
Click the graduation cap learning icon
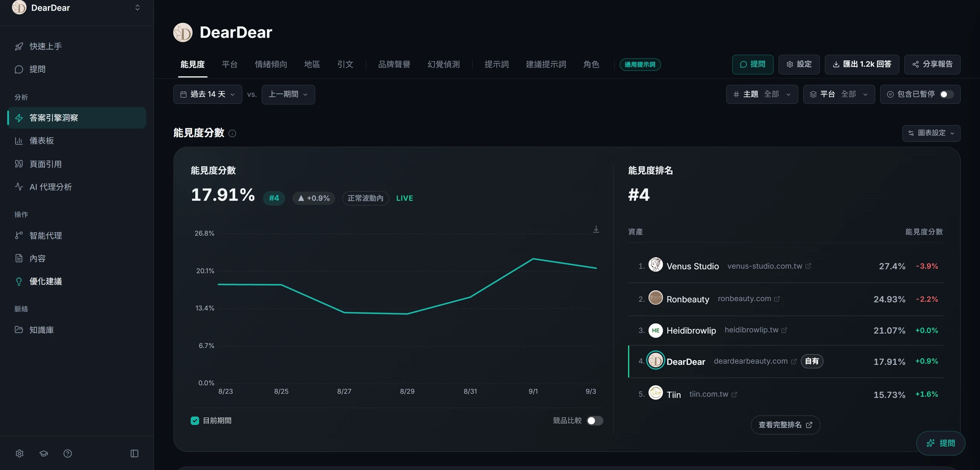[x=44, y=453]
